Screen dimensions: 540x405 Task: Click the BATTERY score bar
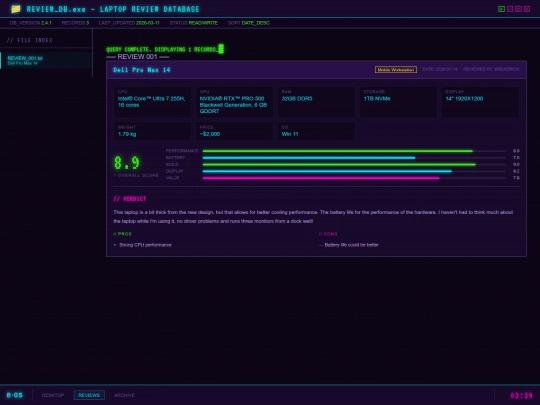click(x=354, y=158)
